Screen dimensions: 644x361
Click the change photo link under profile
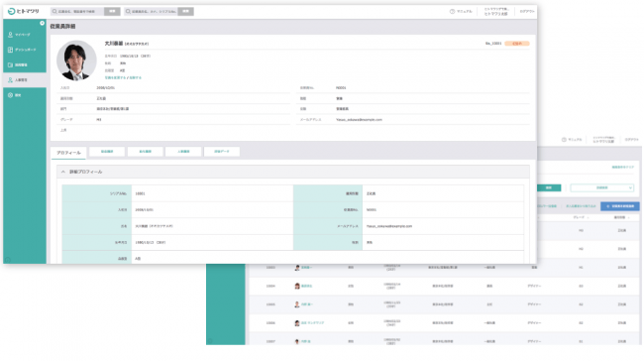coord(115,77)
